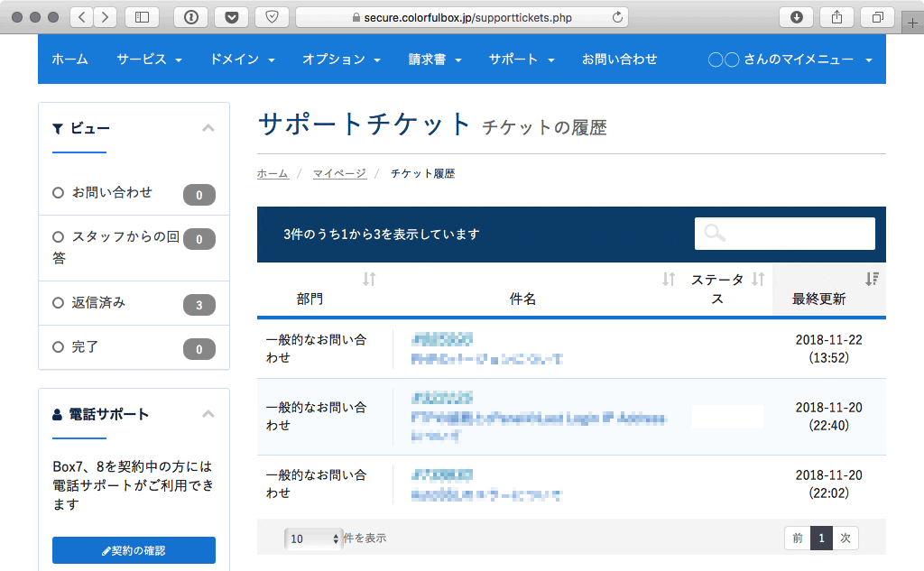Open お問い合わせ in the navigation bar
The width and height of the screenshot is (924, 571).
(619, 59)
